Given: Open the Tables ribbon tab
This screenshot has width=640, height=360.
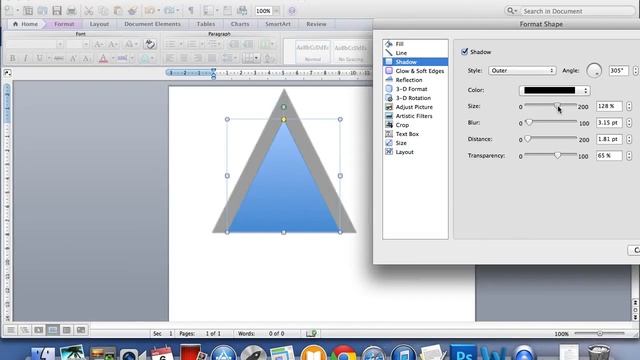Looking at the screenshot, I should click(206, 24).
